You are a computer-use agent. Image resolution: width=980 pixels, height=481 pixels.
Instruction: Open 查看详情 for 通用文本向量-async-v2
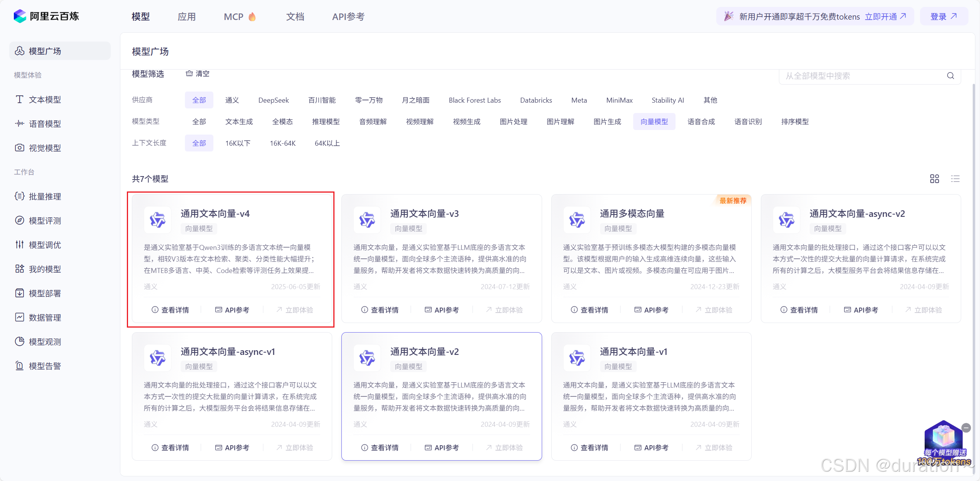pyautogui.click(x=799, y=310)
